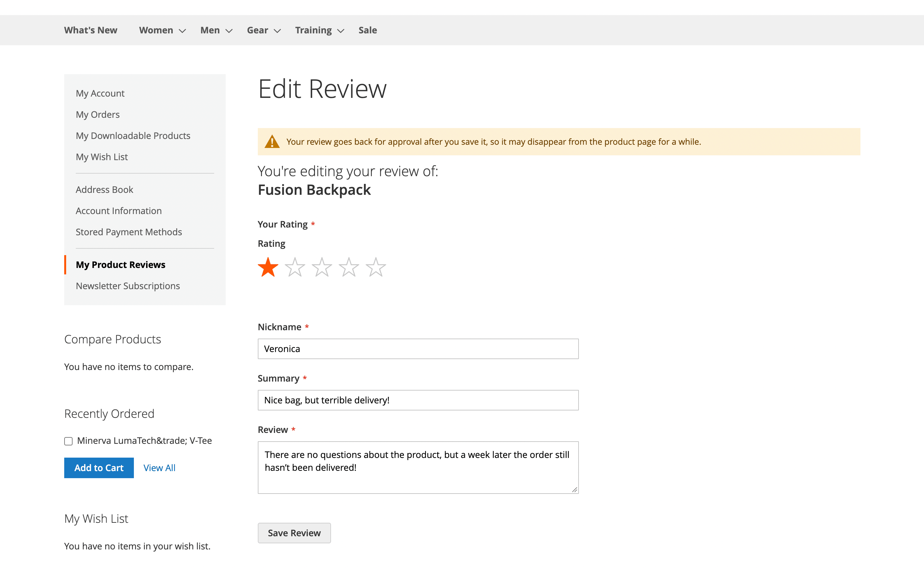Tick the Minerva LumaTech V-Tee checkbox
The width and height of the screenshot is (924, 577).
tap(68, 441)
